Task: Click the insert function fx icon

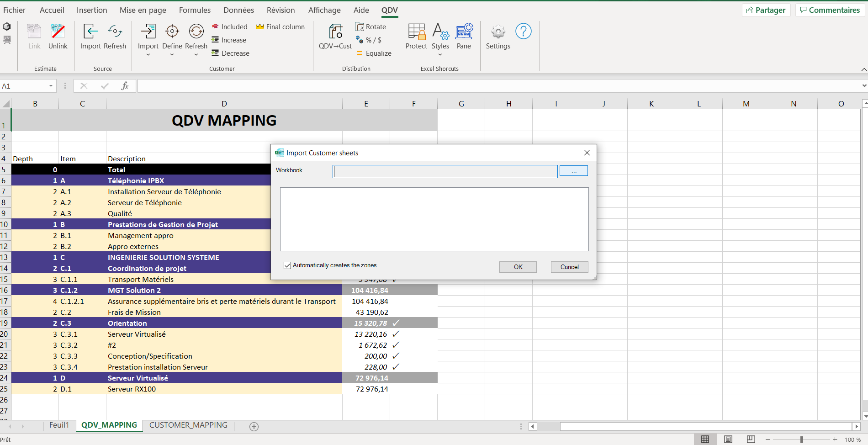Action: tap(125, 86)
